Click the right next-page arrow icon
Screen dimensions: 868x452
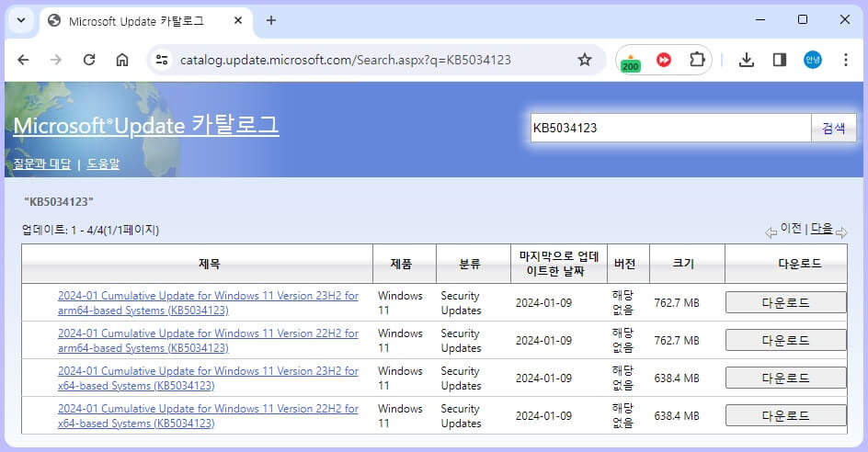point(841,233)
